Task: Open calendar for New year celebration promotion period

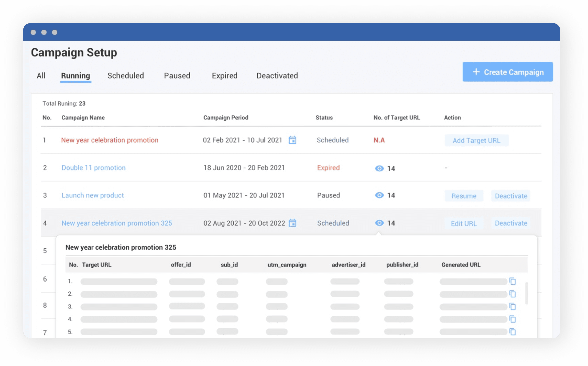Action: tap(293, 140)
